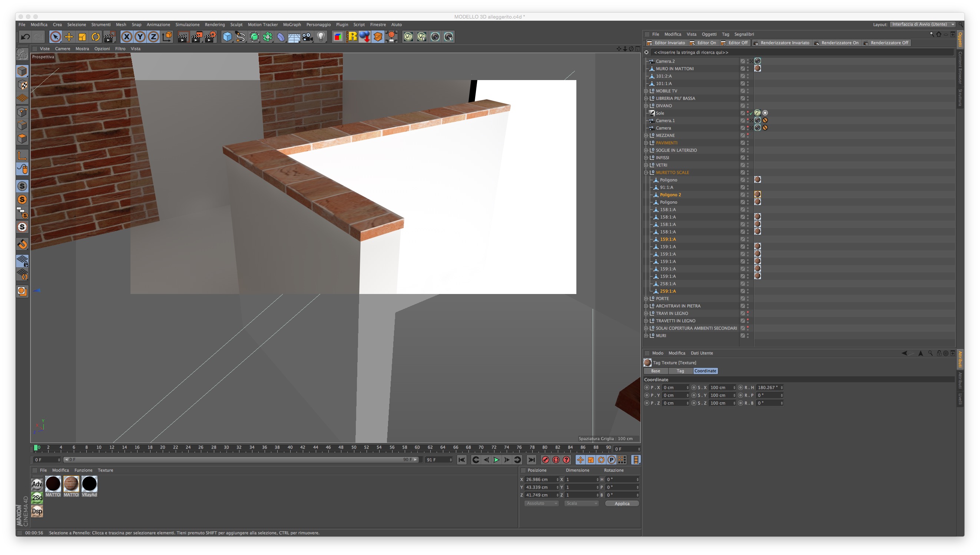Collapse the MURETTO SCALE group
Screen dimensions: 980x555
(x=646, y=172)
